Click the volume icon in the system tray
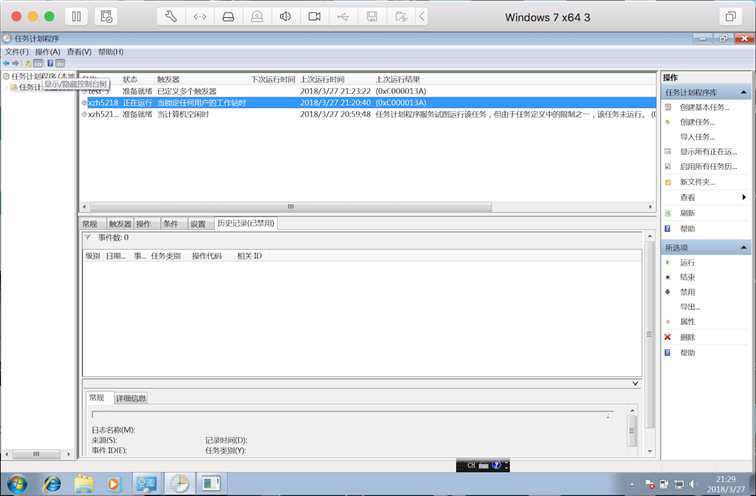Viewport: 756px width, 496px height. coord(692,484)
